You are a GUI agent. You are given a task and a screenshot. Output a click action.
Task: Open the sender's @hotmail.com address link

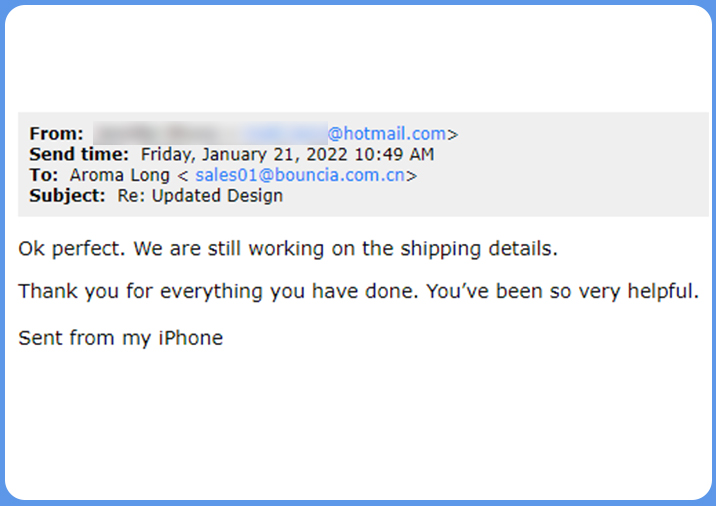[x=386, y=133]
